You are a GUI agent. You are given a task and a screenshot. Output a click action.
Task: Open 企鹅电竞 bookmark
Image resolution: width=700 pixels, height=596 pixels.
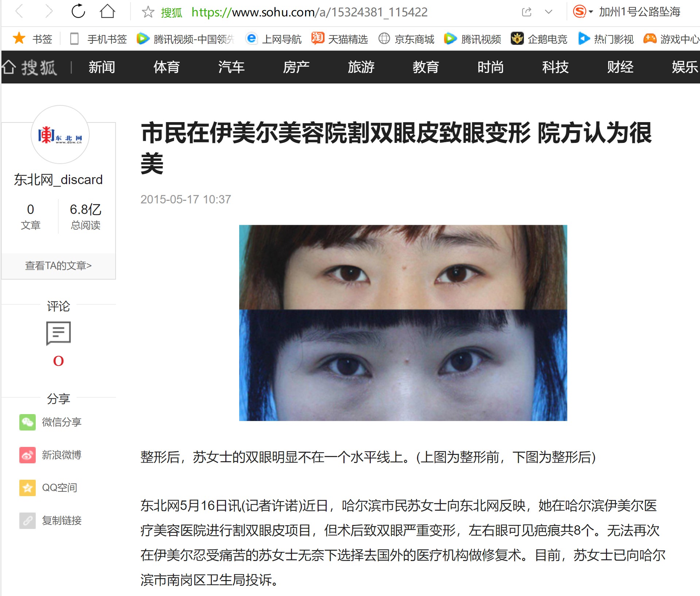pos(539,39)
